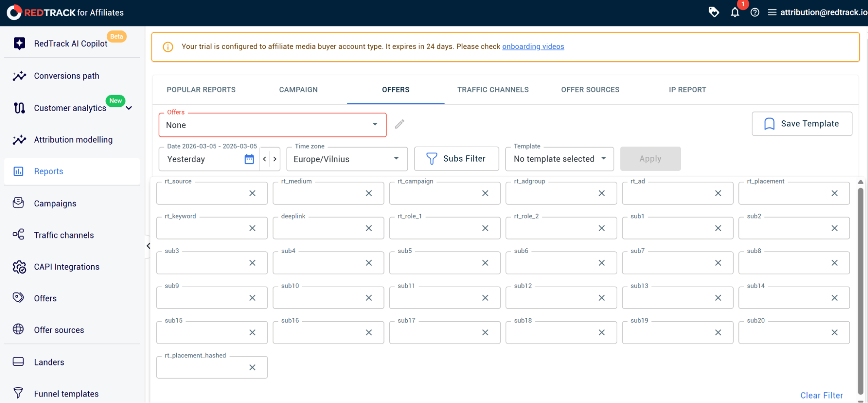Image resolution: width=868 pixels, height=403 pixels.
Task: Click the filter panel vertical scrollbar
Action: click(x=860, y=291)
